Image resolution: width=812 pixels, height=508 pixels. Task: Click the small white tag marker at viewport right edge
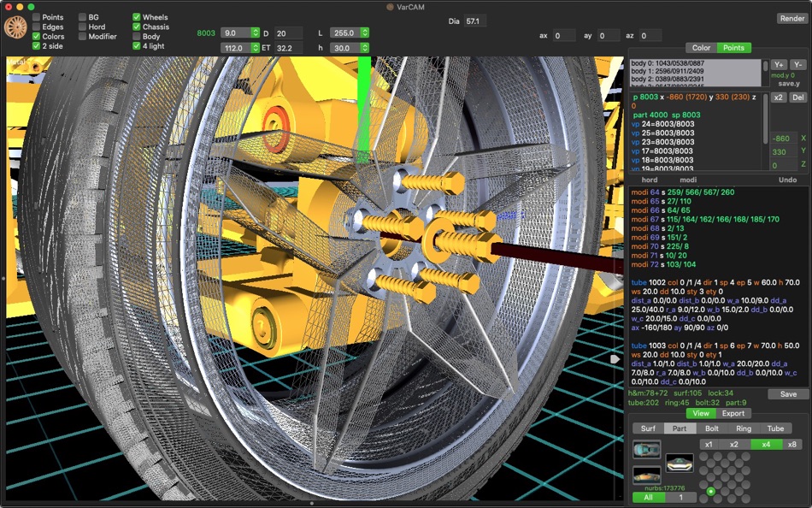[x=615, y=358]
